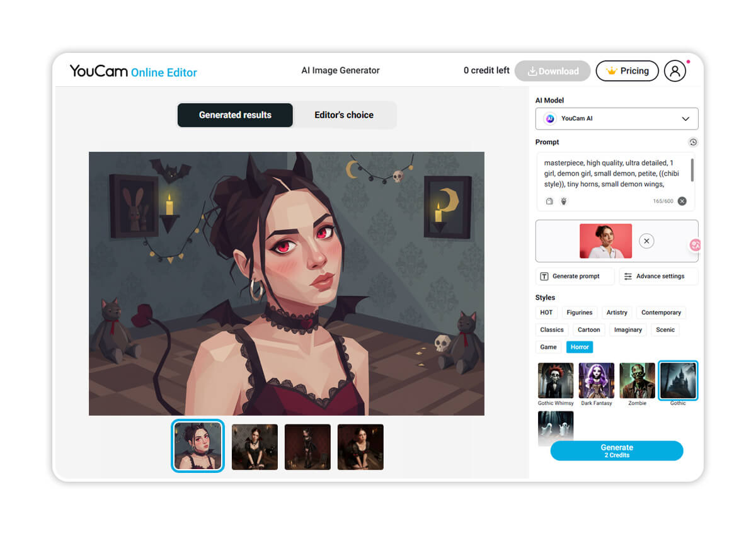
Task: Select the Horror style category
Action: click(x=580, y=347)
